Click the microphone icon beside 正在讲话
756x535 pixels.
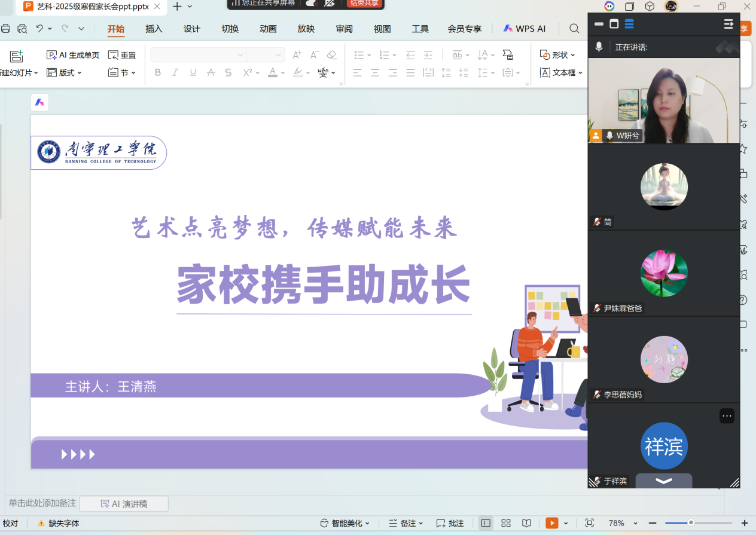[x=599, y=47]
